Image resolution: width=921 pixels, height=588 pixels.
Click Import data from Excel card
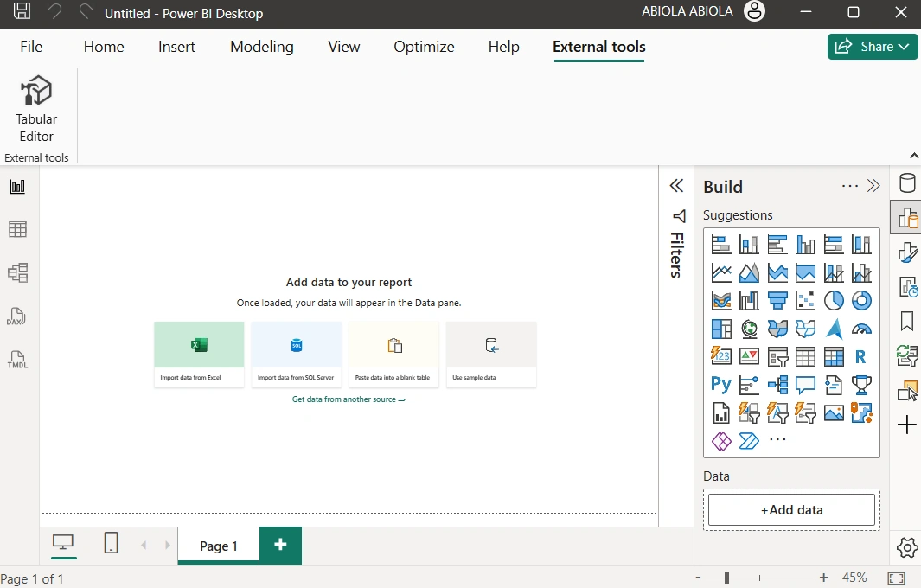[199, 355]
